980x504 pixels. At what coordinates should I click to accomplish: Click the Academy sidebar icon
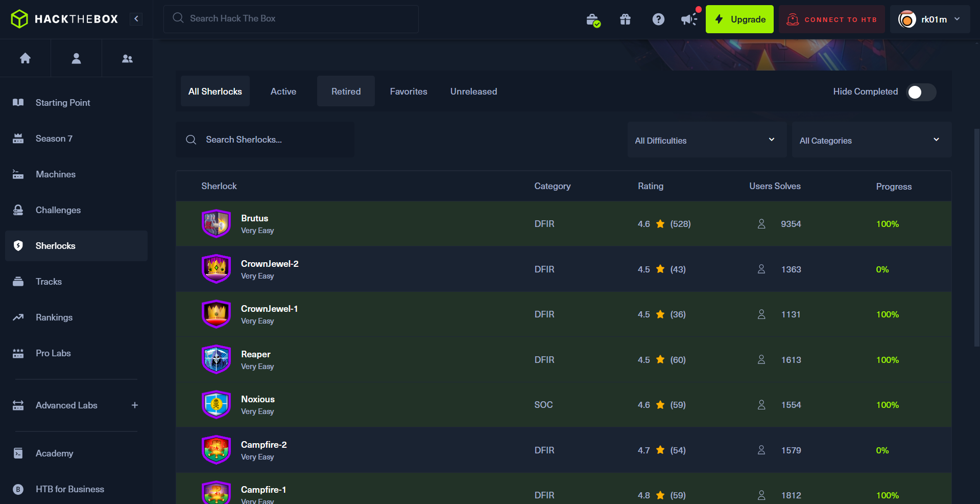tap(18, 453)
